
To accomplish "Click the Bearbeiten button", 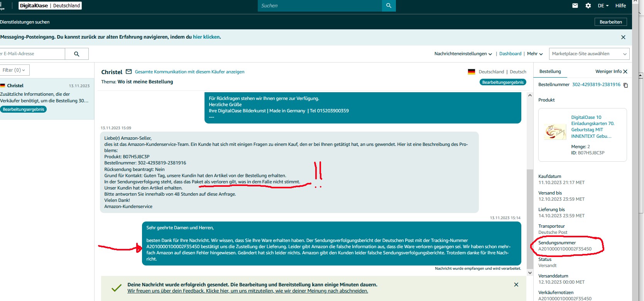I will click(x=611, y=22).
